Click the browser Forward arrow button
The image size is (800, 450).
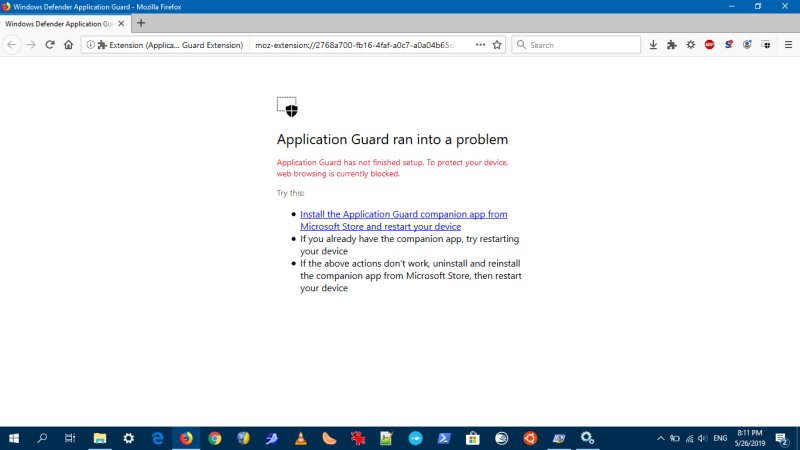31,45
